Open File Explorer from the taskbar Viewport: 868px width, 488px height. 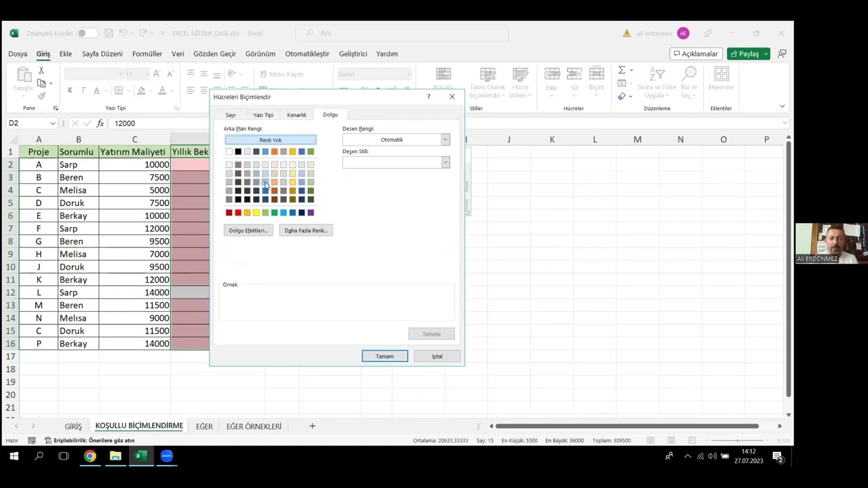coord(115,456)
